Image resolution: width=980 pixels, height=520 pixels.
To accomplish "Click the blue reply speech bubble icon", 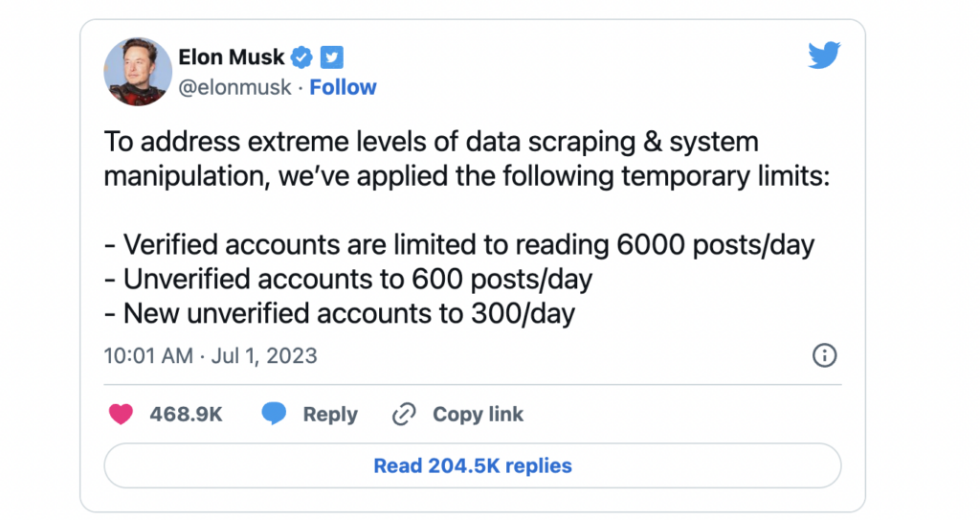I will (275, 415).
